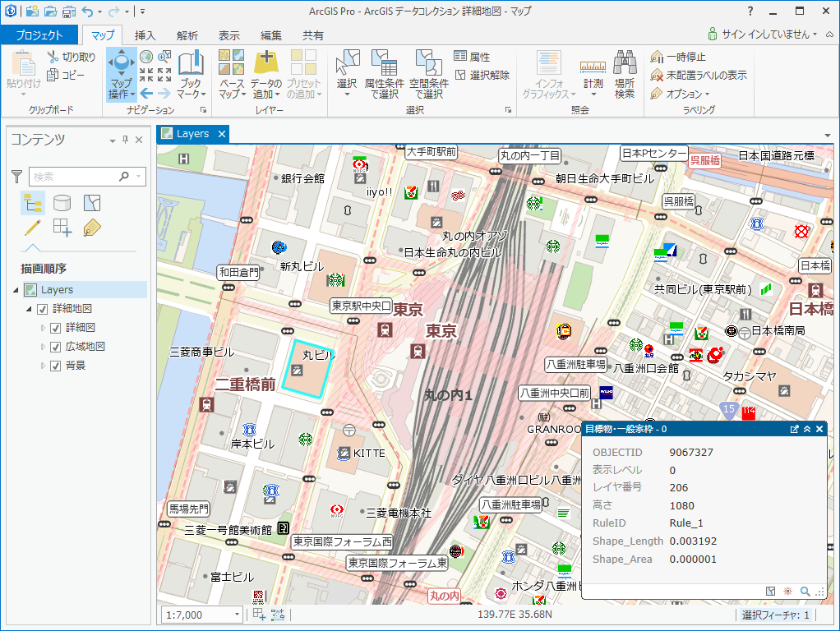Open 空間条件で選択 select by location
The height and width of the screenshot is (631, 840).
tap(429, 74)
